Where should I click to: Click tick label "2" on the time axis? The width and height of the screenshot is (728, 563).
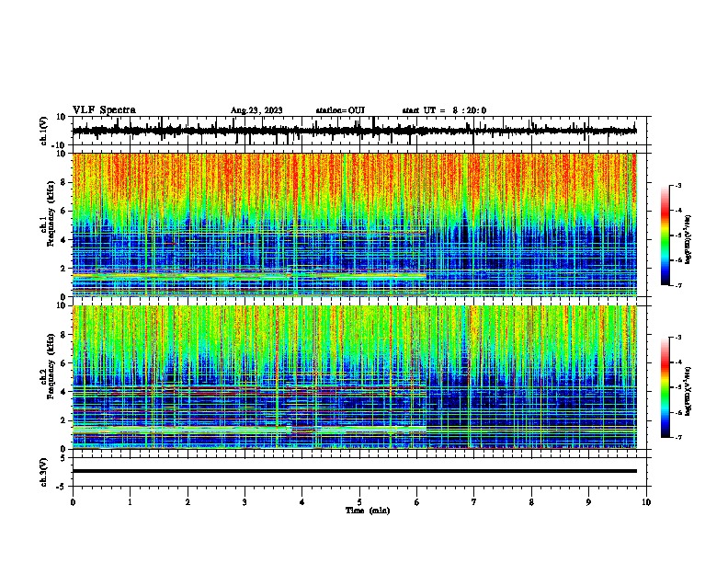188,502
